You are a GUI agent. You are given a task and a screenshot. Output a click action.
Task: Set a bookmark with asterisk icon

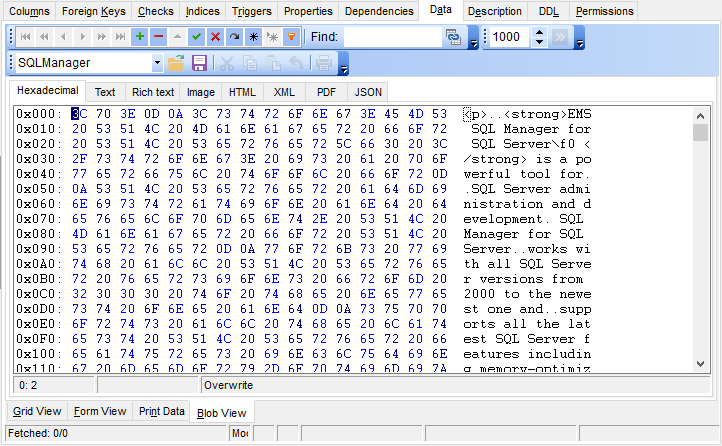(x=253, y=37)
